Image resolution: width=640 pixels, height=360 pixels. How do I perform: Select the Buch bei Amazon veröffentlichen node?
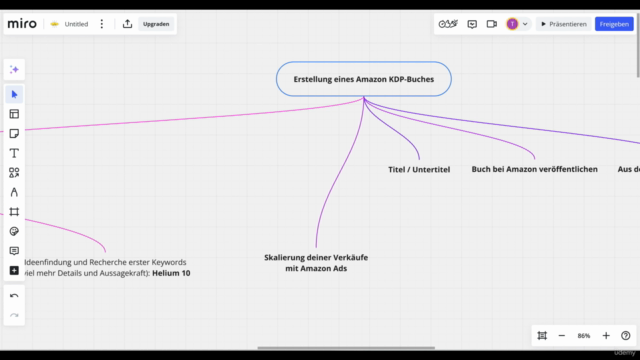tap(535, 169)
